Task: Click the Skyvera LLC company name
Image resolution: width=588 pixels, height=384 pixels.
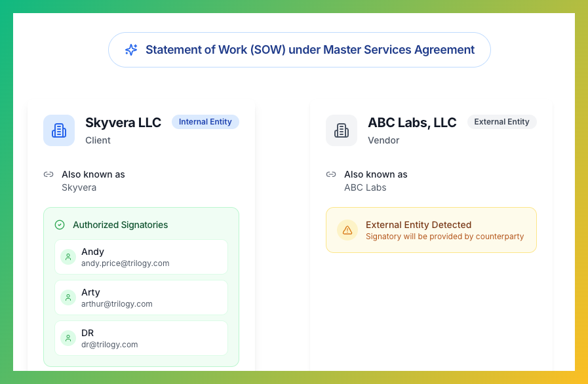Action: coord(123,123)
